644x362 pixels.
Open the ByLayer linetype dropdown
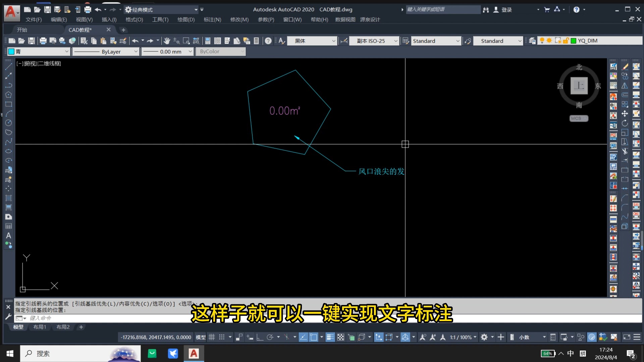coord(106,52)
